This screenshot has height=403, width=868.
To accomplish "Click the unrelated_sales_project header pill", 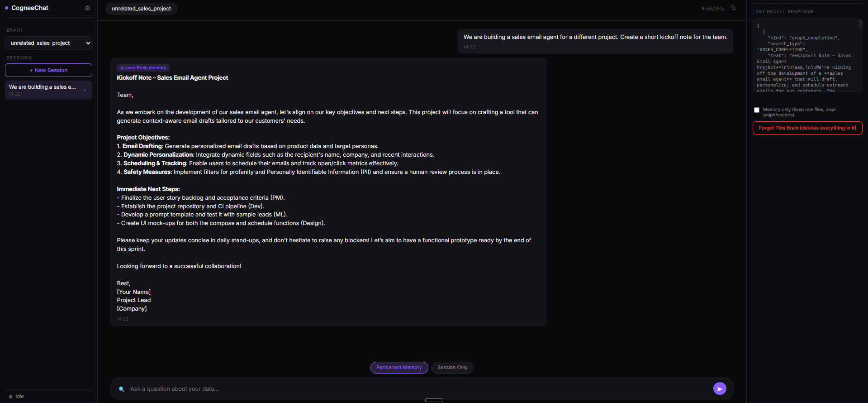I will 141,9.
